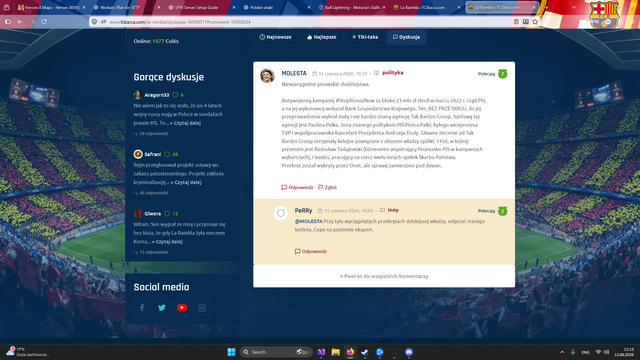Click Czytaj dalej in Giwera's discussion

pyautogui.click(x=167, y=242)
